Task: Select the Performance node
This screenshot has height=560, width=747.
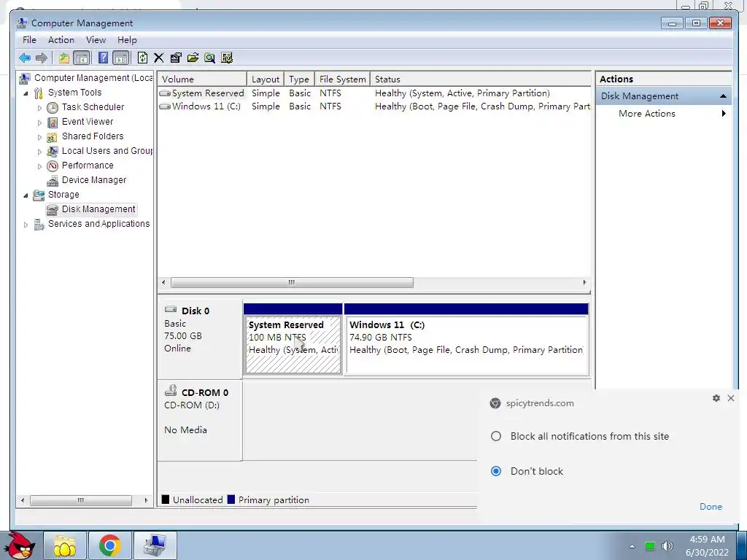Action: (88, 166)
